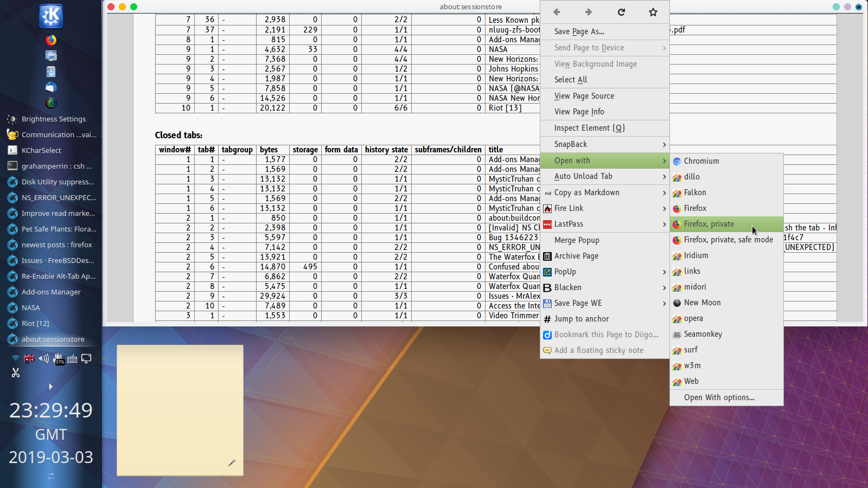This screenshot has height=488, width=868.
Task: Open with Falkon
Action: click(726, 192)
